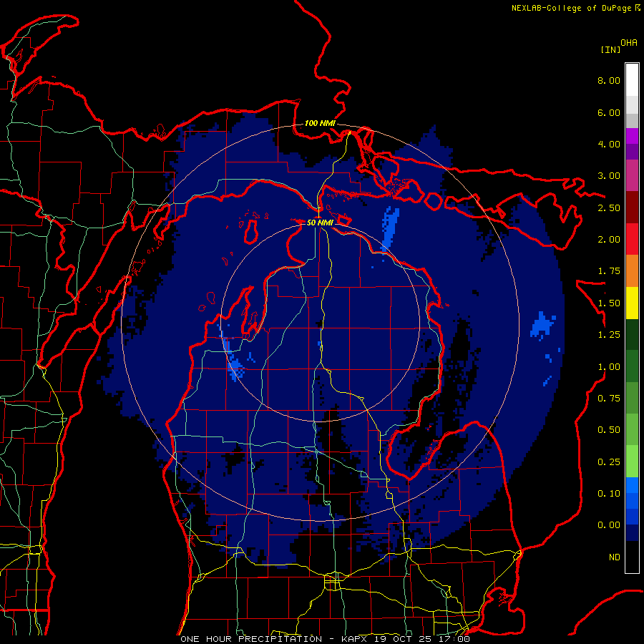Select the 1.75 legend value
Screen dimensions: 644x644
tap(609, 271)
